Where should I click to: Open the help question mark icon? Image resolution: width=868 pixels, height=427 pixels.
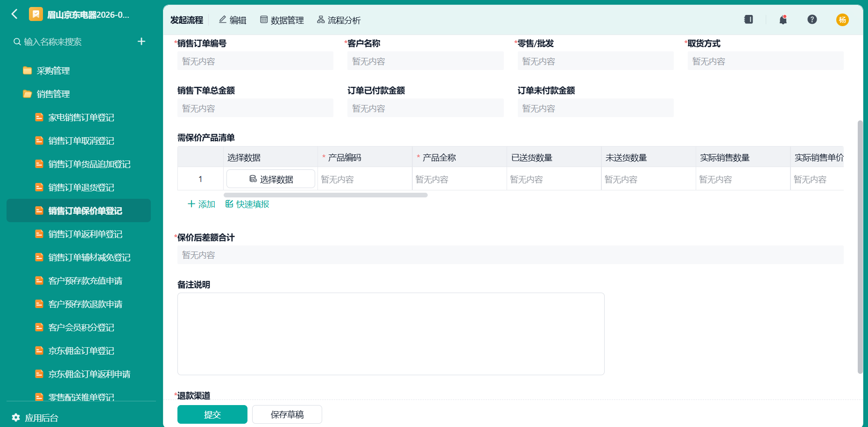pyautogui.click(x=812, y=20)
